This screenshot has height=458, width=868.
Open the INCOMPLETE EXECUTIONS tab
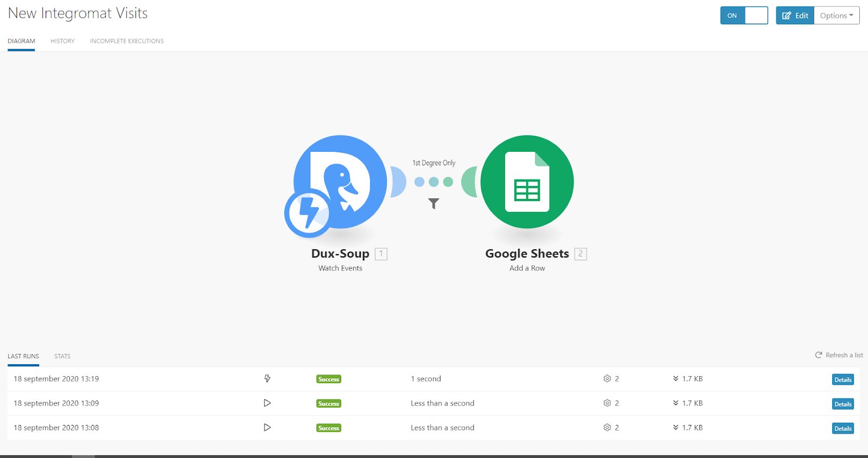point(127,41)
